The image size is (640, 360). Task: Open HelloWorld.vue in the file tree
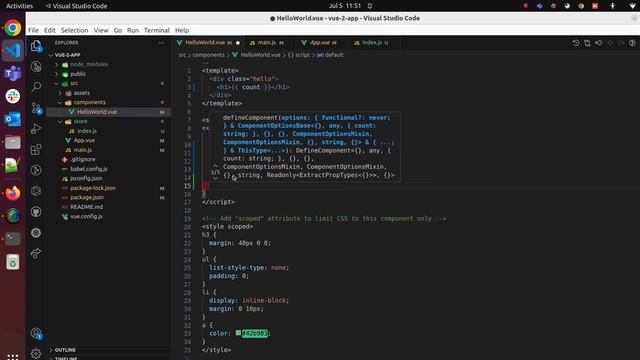[108, 112]
